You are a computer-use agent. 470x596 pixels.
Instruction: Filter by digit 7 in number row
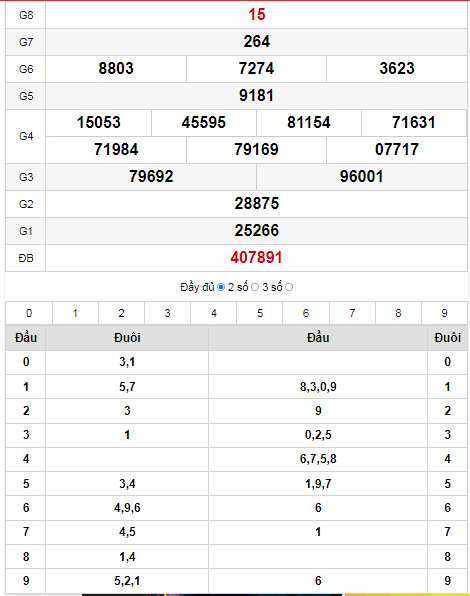(352, 313)
